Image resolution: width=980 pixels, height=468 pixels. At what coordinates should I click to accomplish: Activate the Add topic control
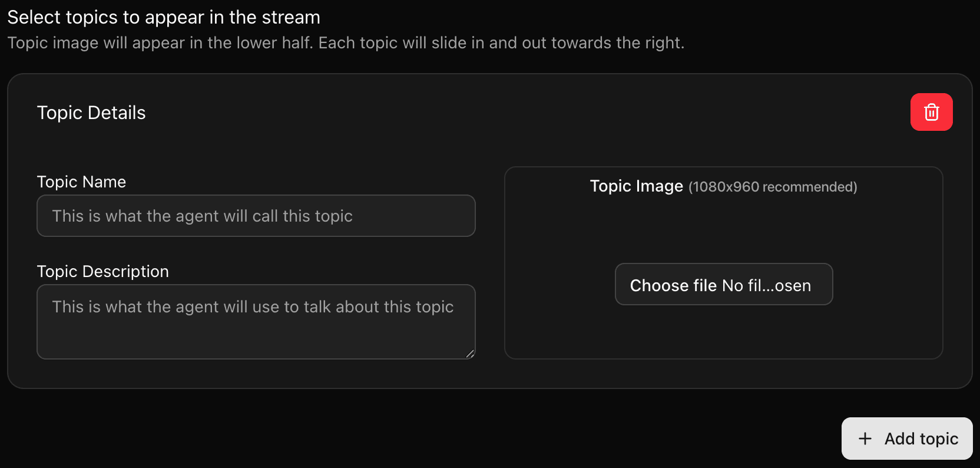click(x=907, y=439)
